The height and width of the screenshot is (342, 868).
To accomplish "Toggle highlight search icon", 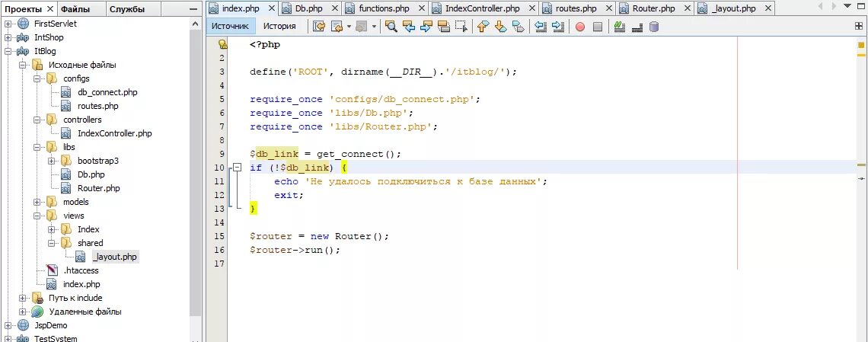I will click(443, 26).
